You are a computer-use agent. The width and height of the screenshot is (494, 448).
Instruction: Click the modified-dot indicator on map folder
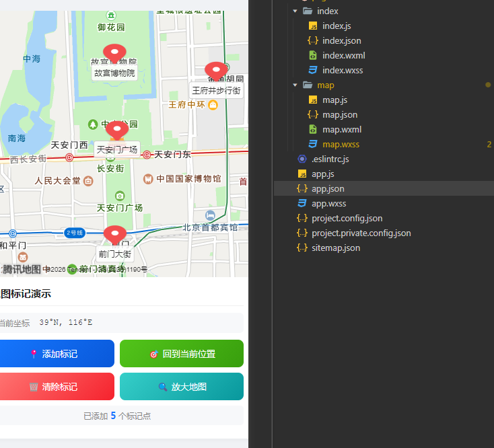coord(488,85)
